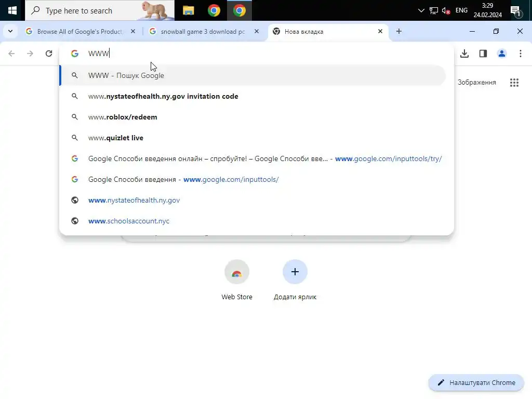Open a new tab with the plus
This screenshot has width=532, height=399.
[x=399, y=31]
